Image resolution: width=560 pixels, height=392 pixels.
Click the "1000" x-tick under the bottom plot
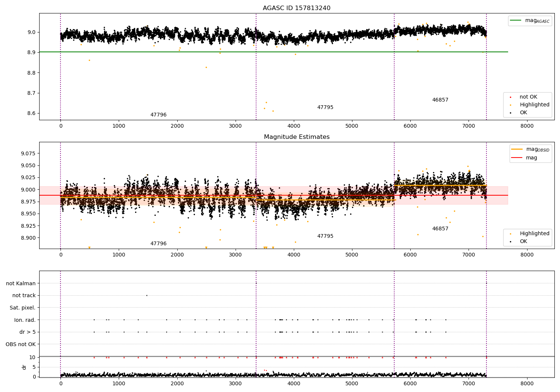click(x=119, y=384)
